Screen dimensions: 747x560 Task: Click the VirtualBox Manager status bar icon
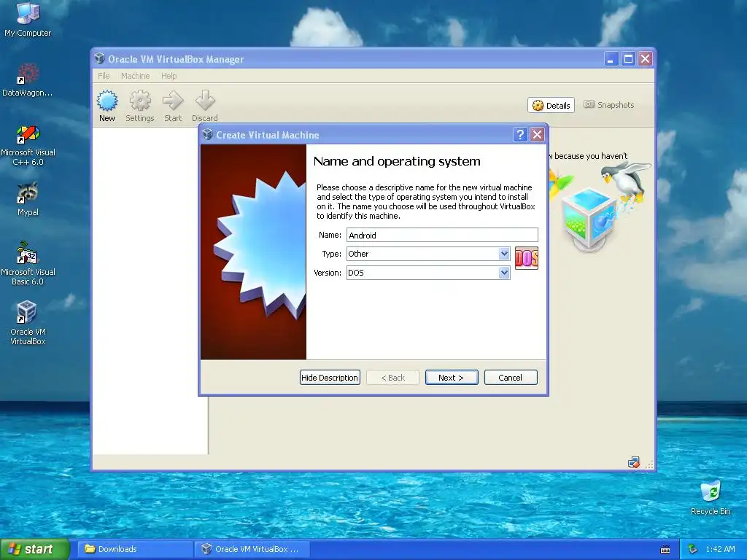click(x=634, y=462)
